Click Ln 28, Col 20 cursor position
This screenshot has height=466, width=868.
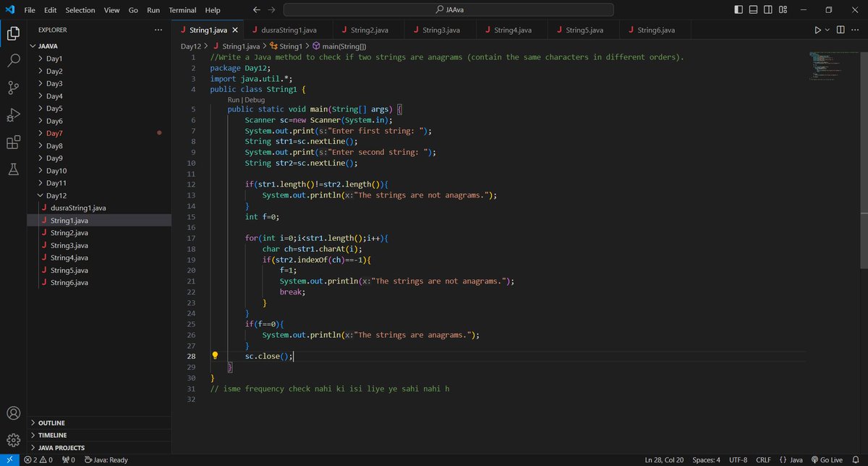(665, 459)
